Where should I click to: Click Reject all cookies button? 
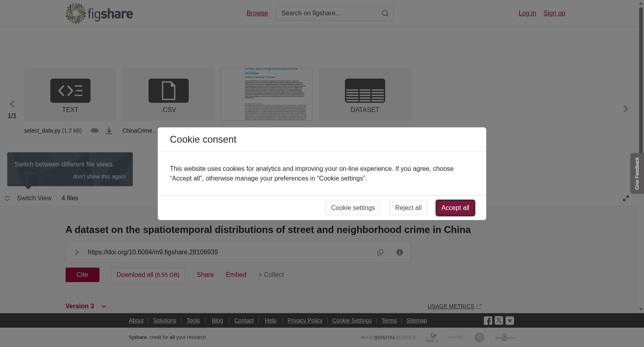point(408,208)
